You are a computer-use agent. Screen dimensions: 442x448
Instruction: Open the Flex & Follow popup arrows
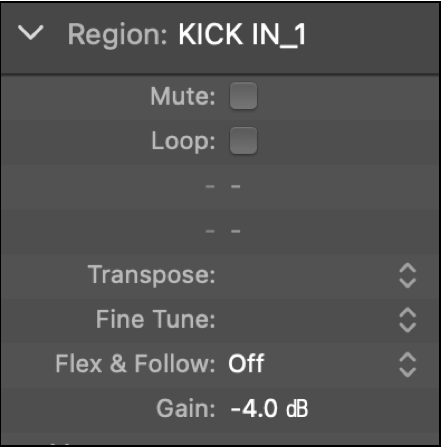point(408,365)
